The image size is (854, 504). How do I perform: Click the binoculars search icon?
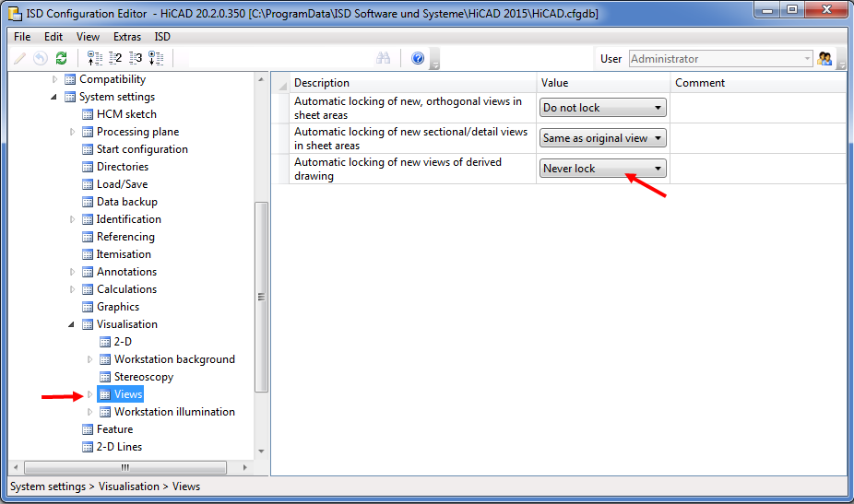click(384, 58)
